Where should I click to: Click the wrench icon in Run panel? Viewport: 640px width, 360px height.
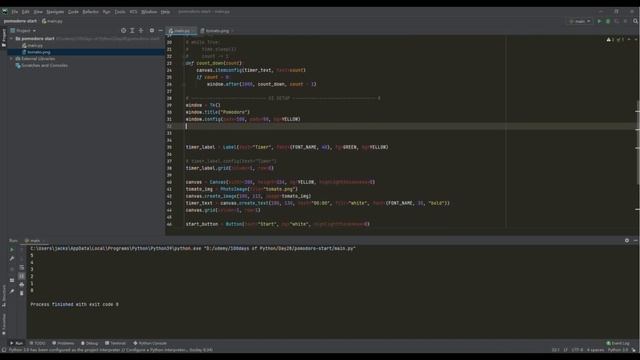pyautogui.click(x=12, y=258)
